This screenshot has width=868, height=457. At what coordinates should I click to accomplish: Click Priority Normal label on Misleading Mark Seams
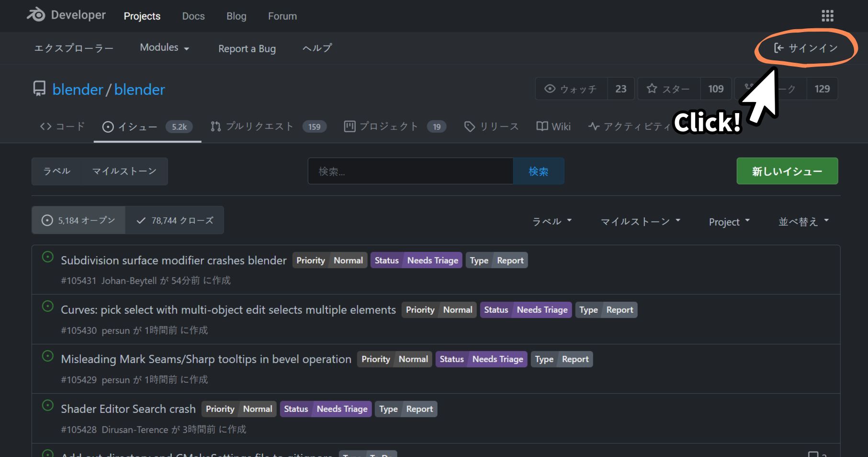click(x=395, y=359)
